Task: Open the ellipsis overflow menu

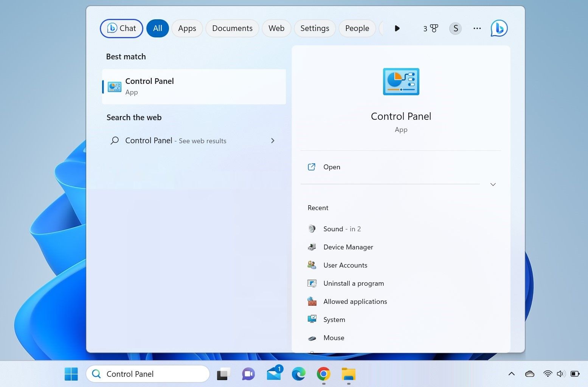Action: 476,28
